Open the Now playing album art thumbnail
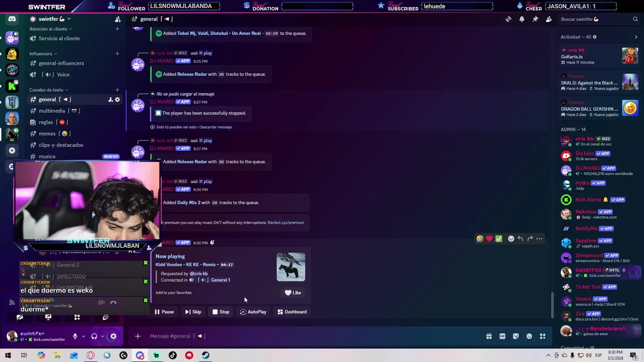644x362 pixels. tap(291, 267)
